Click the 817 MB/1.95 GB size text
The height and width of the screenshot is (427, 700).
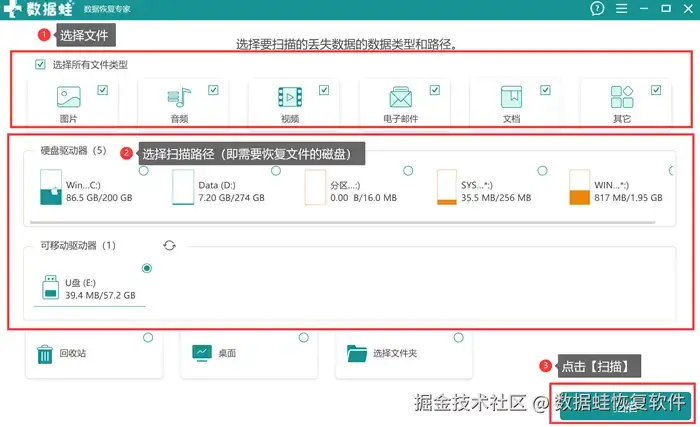point(628,197)
